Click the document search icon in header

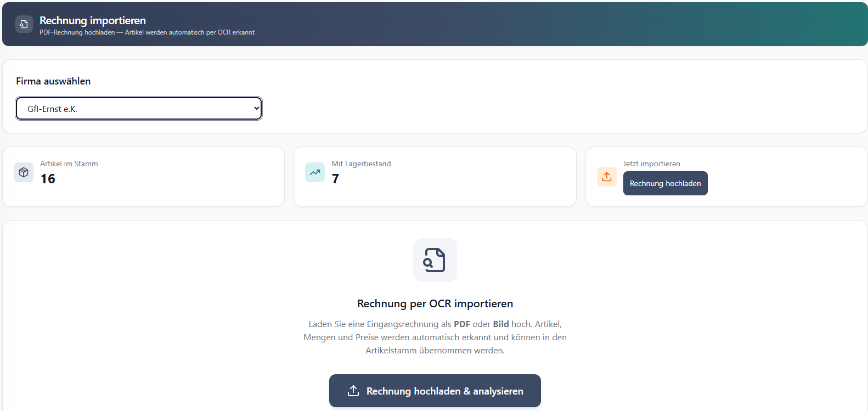coord(24,24)
